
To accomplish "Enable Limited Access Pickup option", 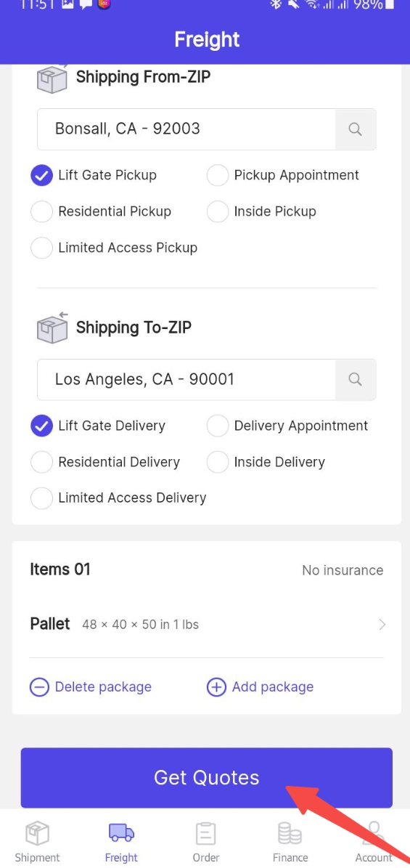I will coord(41,248).
